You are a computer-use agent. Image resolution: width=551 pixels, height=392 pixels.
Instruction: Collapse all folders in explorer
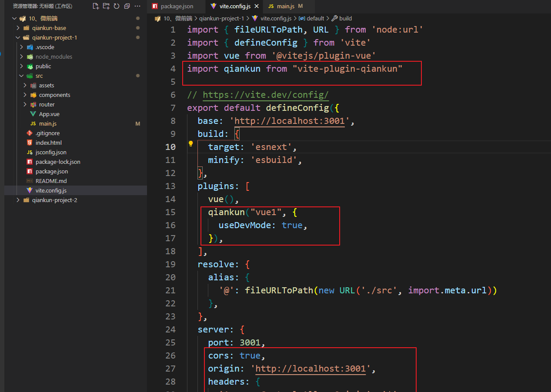[127, 6]
